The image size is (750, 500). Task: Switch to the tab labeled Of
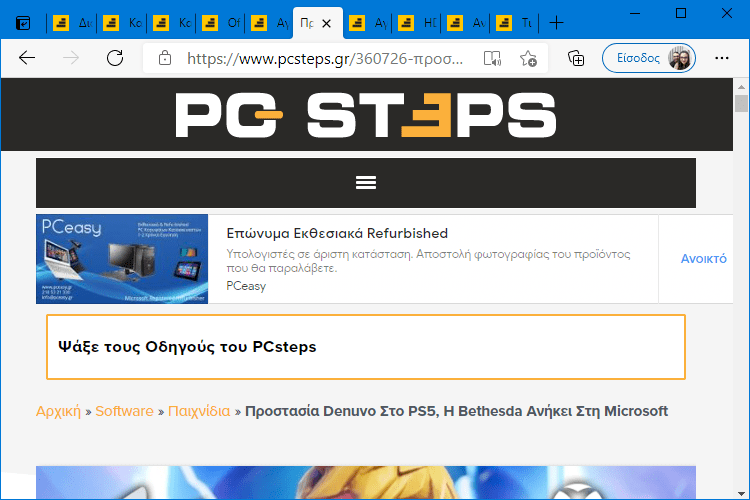(x=220, y=23)
